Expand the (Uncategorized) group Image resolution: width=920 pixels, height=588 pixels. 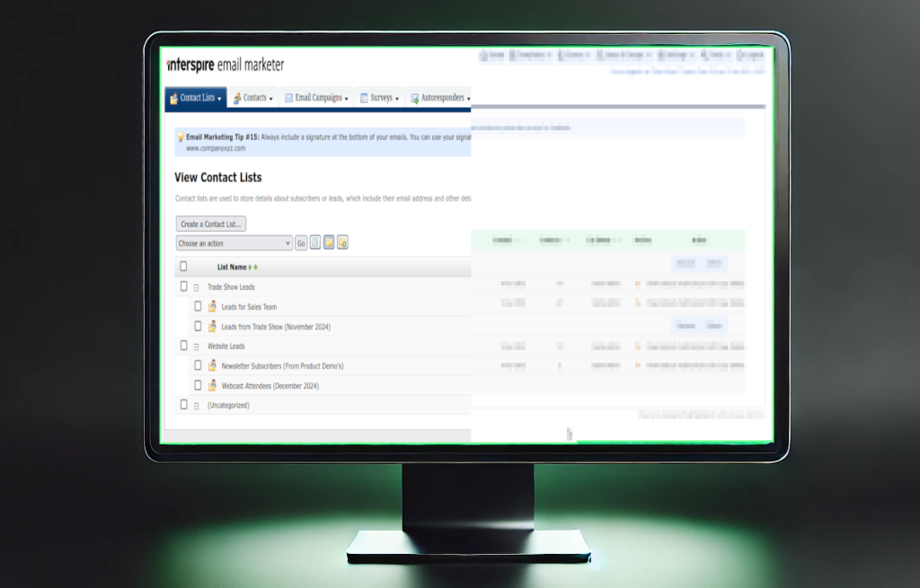pos(196,405)
